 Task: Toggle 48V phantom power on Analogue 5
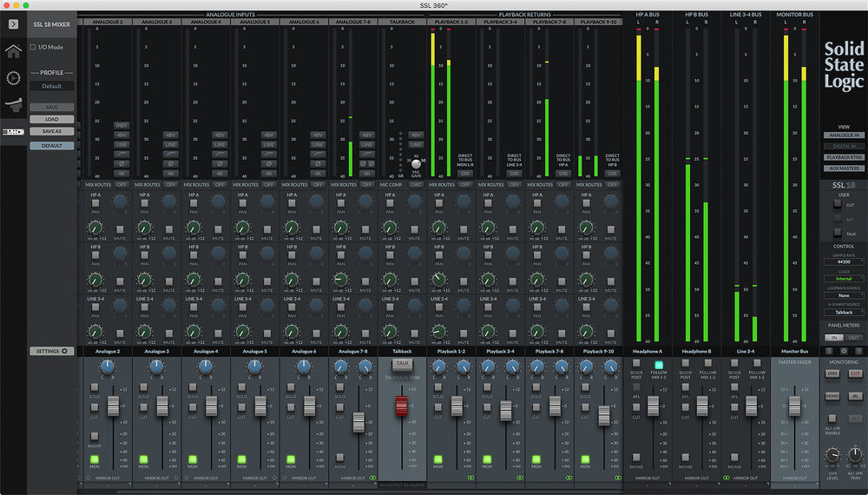pos(268,135)
